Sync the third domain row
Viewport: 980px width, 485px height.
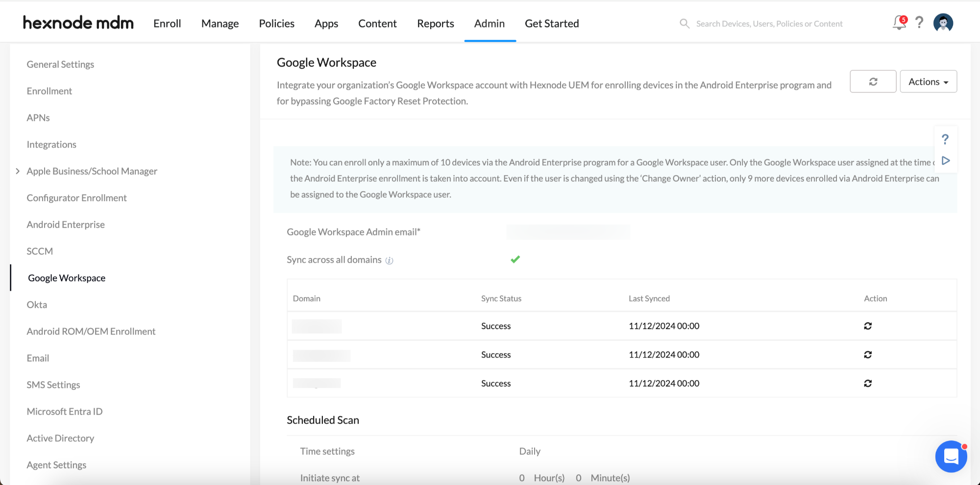click(868, 383)
